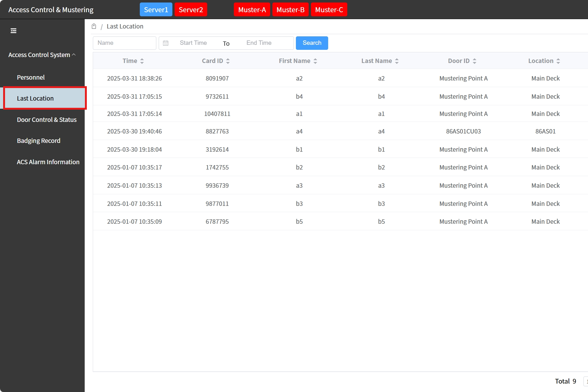
Task: Go to Badging Record
Action: click(39, 141)
